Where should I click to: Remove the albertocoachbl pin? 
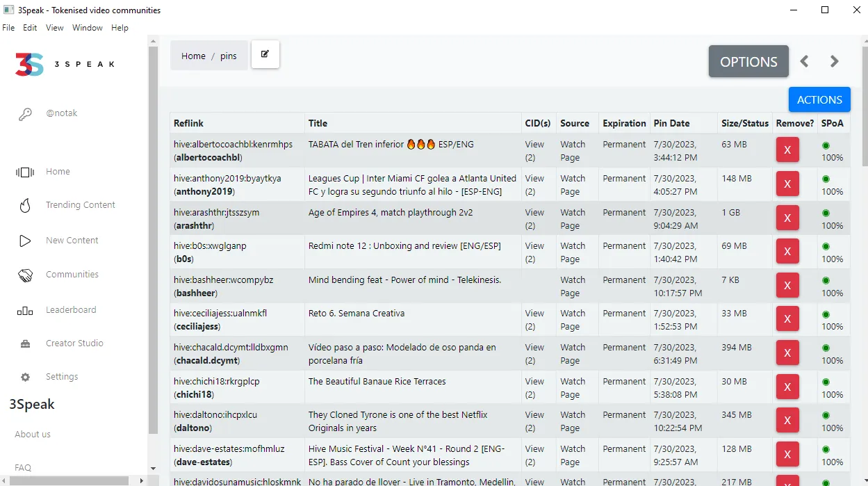787,150
